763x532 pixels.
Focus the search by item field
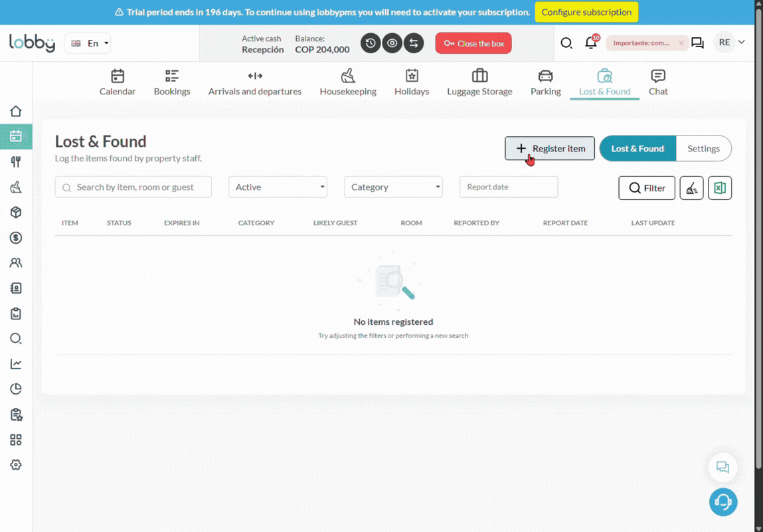click(133, 187)
